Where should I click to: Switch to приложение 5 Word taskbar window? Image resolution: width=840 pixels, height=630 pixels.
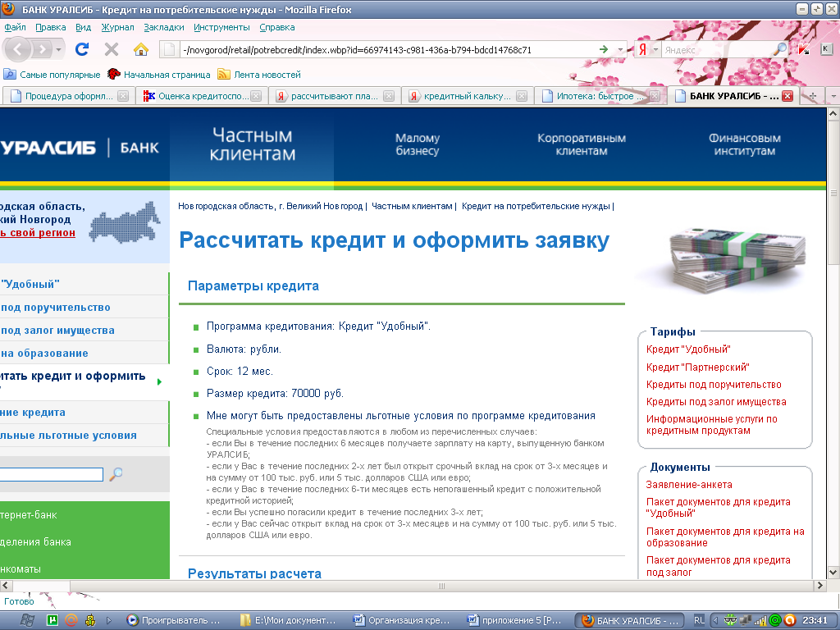tap(515, 620)
